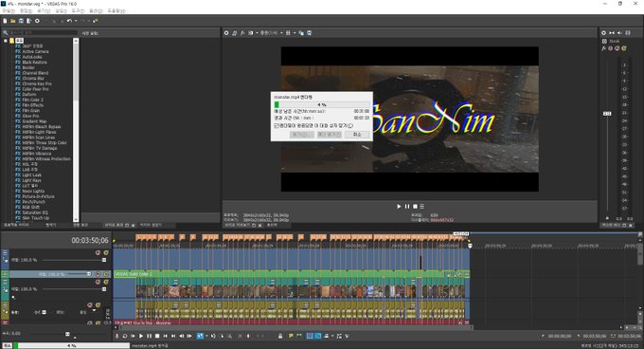644x349 pixels.
Task: Select the Chroma Key Pro effect
Action: point(37,83)
